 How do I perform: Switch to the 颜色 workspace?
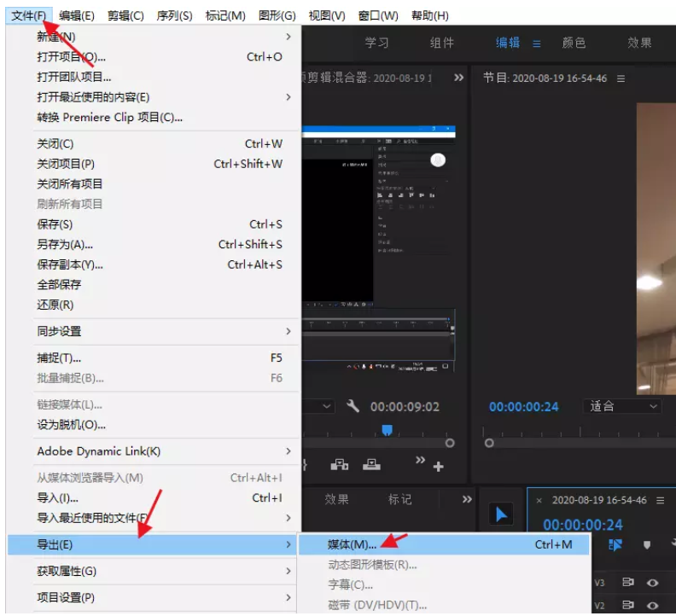click(x=574, y=43)
